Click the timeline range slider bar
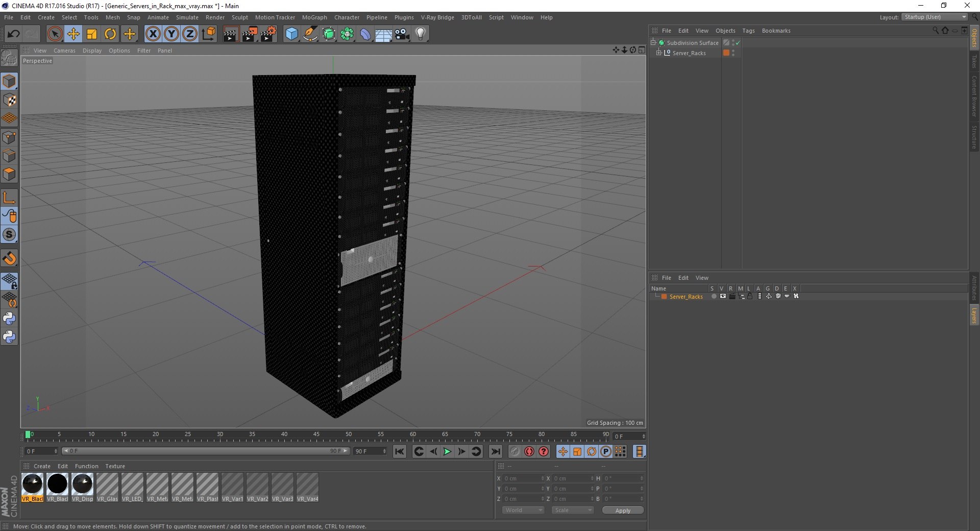Screen dimensions: 980x531 tap(206, 451)
